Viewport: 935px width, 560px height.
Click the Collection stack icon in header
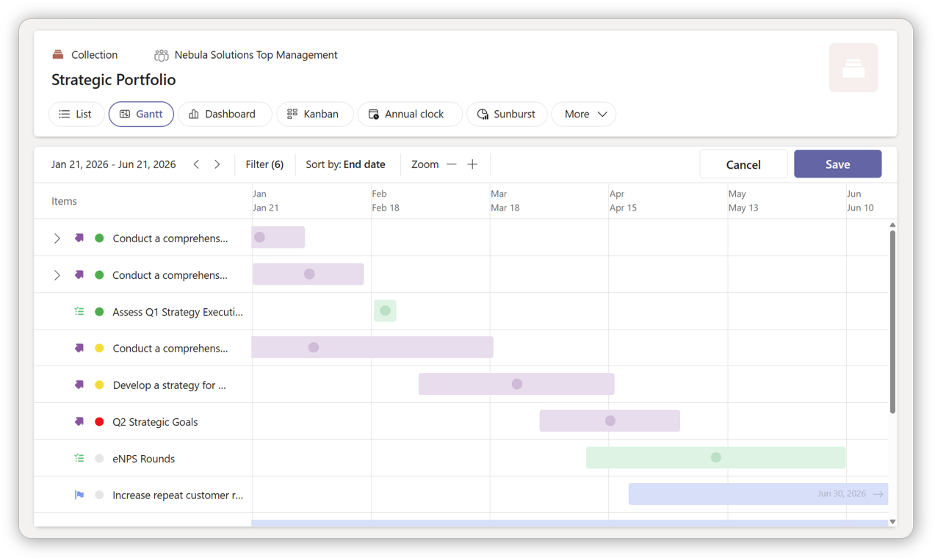pos(58,54)
